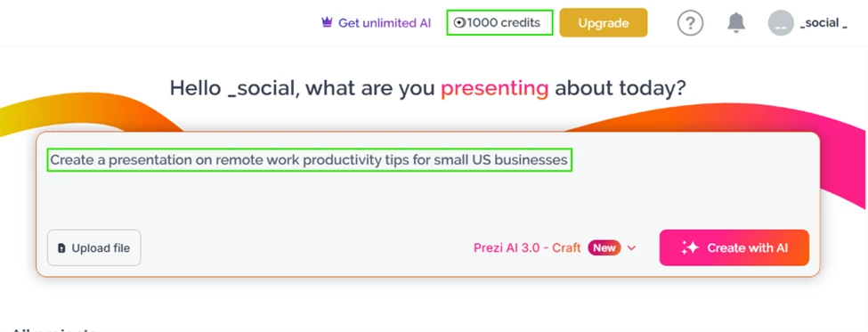Click the Hello _social greeting heading
868x332 pixels.
(x=427, y=88)
